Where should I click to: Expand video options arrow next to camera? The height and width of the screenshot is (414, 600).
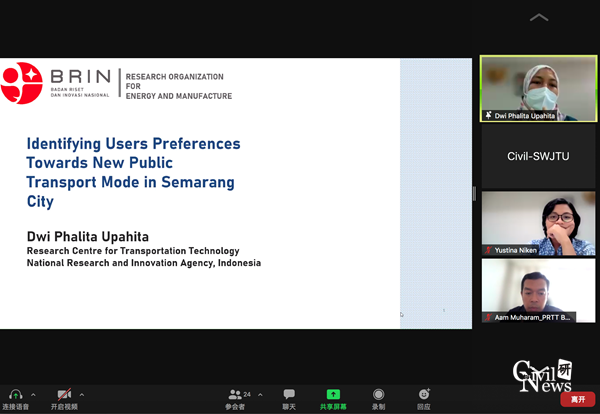coord(82,394)
